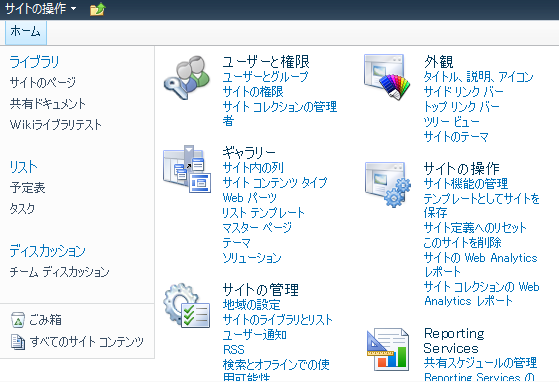Open 共有ドキュメント in the sidebar
The width and height of the screenshot is (559, 382).
tap(48, 104)
